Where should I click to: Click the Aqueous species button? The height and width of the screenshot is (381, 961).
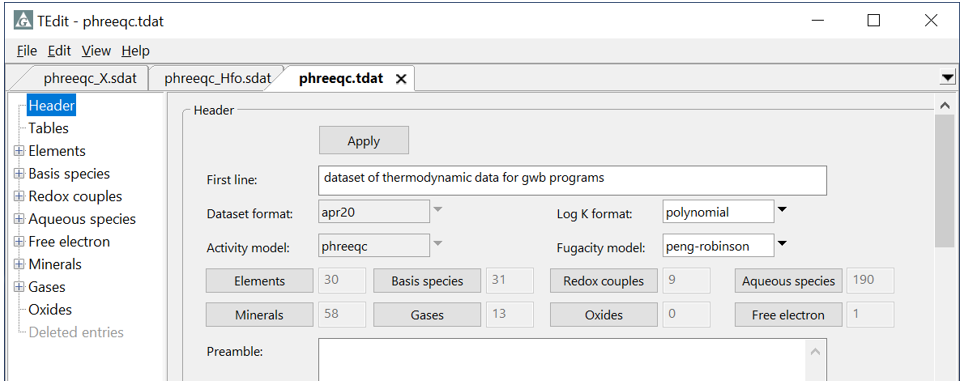(788, 281)
